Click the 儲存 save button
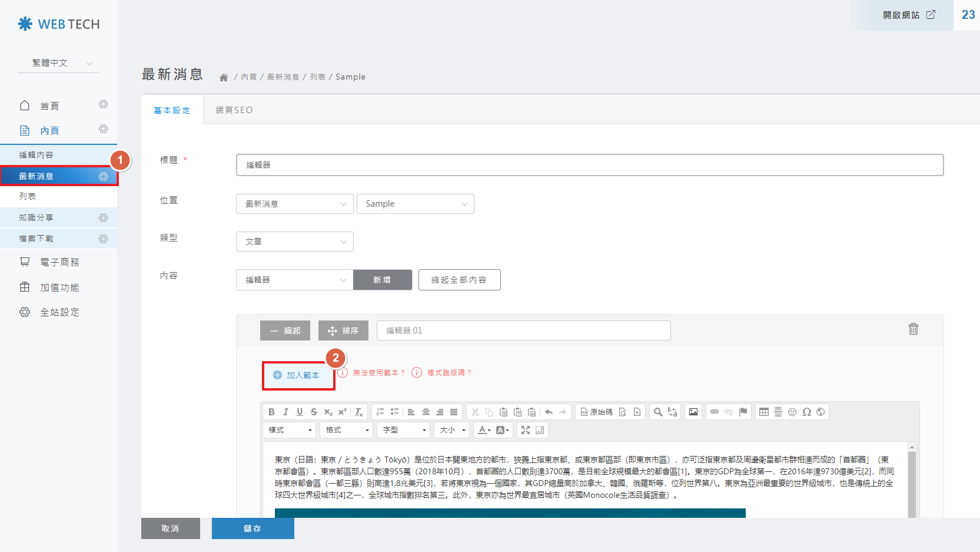The height and width of the screenshot is (552, 980). tap(253, 528)
